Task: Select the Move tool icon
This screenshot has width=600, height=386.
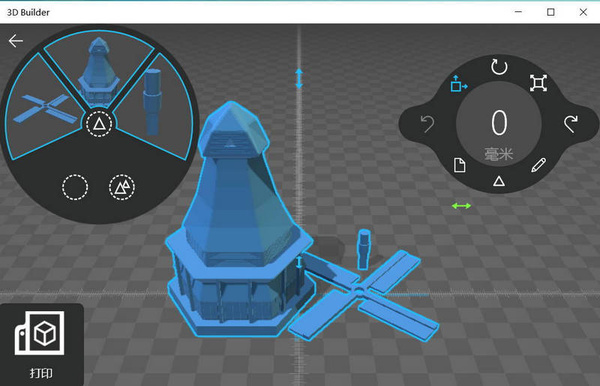Action: 458,83
